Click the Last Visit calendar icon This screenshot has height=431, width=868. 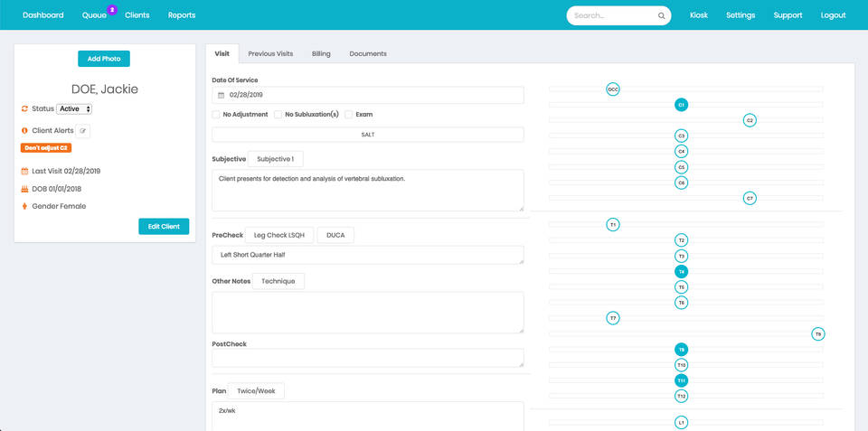[24, 172]
